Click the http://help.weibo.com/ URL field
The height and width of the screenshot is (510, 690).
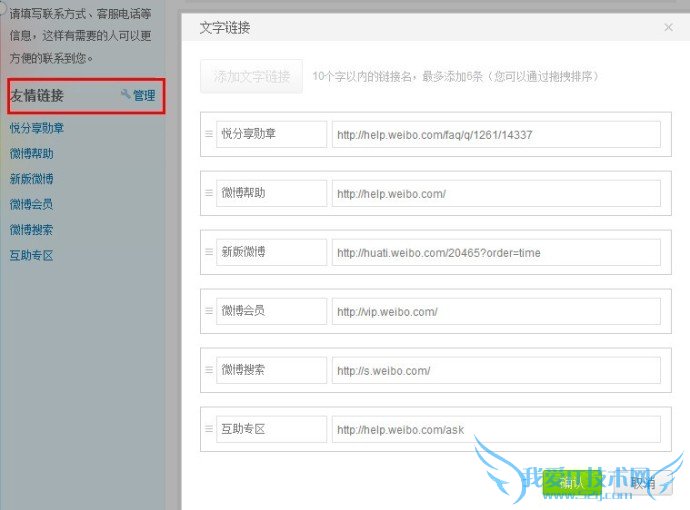496,193
